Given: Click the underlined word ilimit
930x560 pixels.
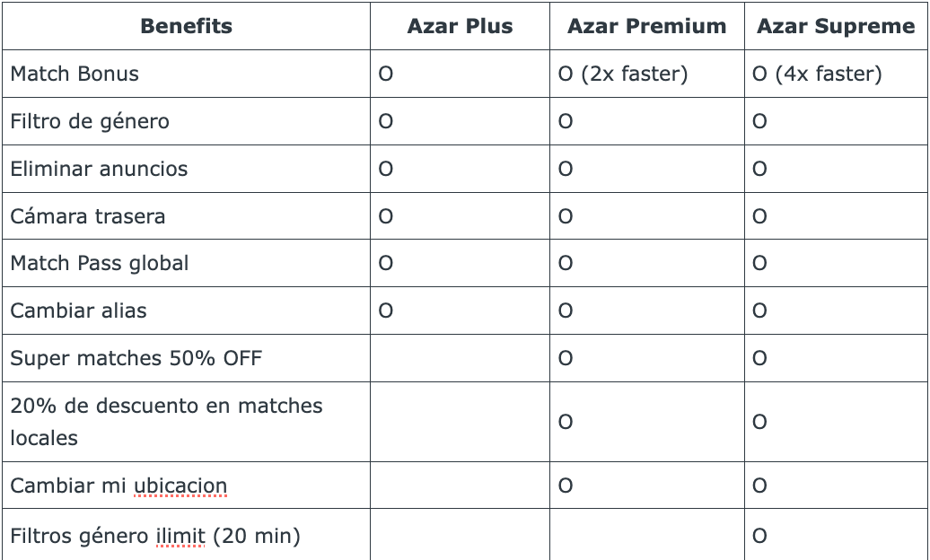Looking at the screenshot, I should (178, 537).
